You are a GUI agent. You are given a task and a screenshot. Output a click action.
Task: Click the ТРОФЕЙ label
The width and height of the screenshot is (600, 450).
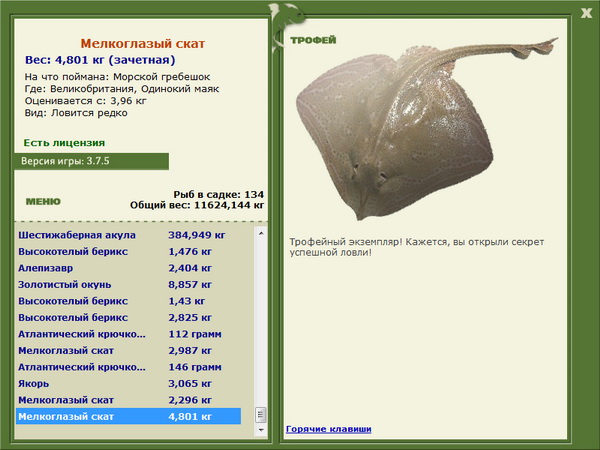pyautogui.click(x=313, y=40)
